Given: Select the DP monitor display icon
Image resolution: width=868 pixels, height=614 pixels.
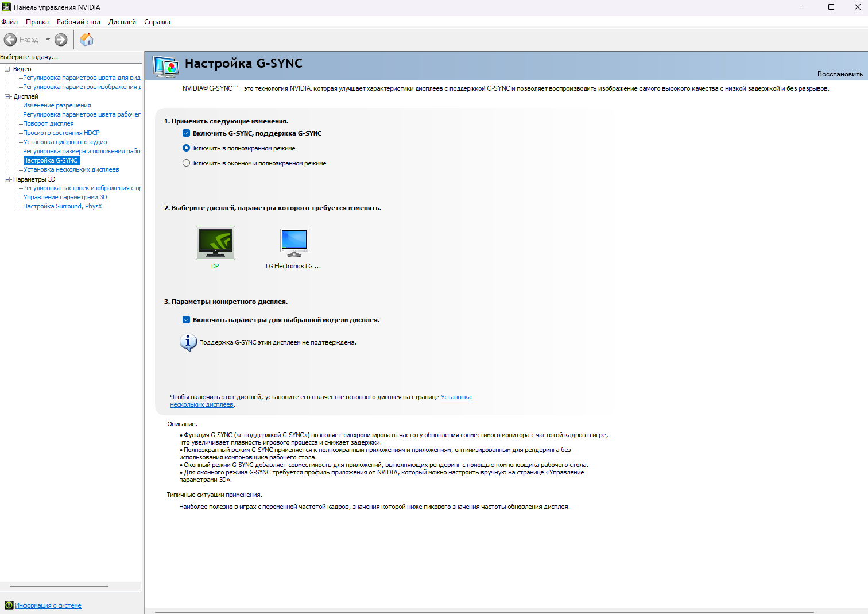Looking at the screenshot, I should [215, 243].
